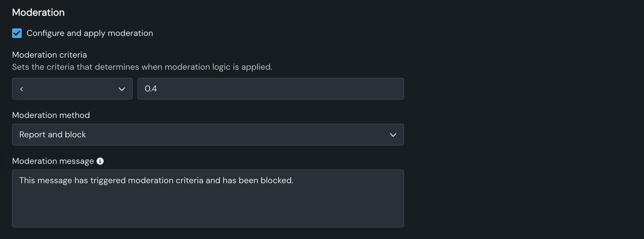Click the 'Moderation message' label
The width and height of the screenshot is (644, 239).
pos(53,161)
